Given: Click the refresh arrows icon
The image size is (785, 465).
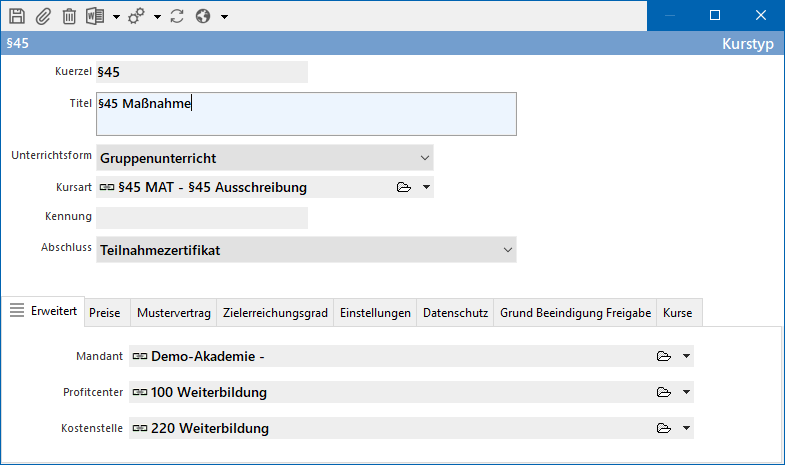Looking at the screenshot, I should [177, 16].
